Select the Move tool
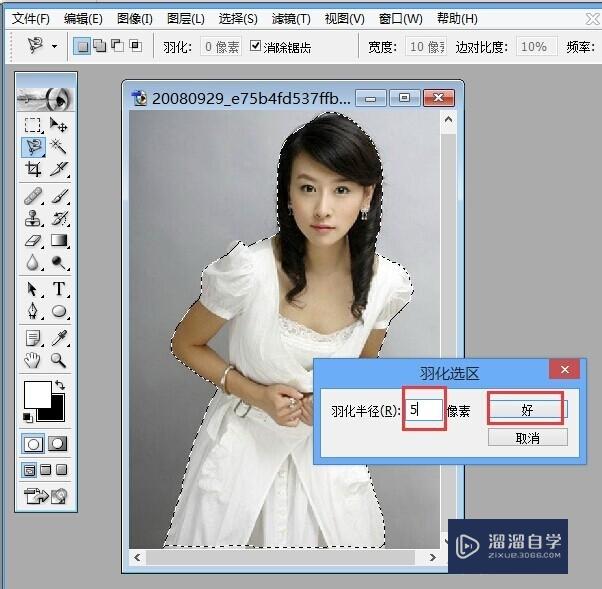 pos(58,125)
